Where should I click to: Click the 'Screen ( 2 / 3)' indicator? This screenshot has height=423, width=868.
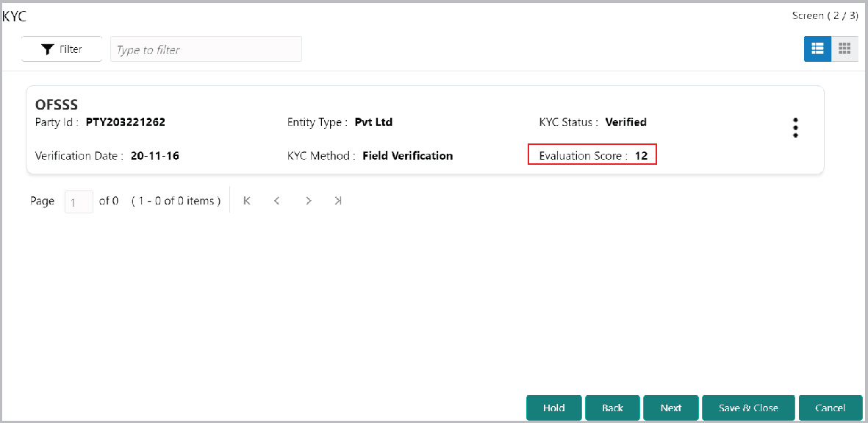coord(825,15)
